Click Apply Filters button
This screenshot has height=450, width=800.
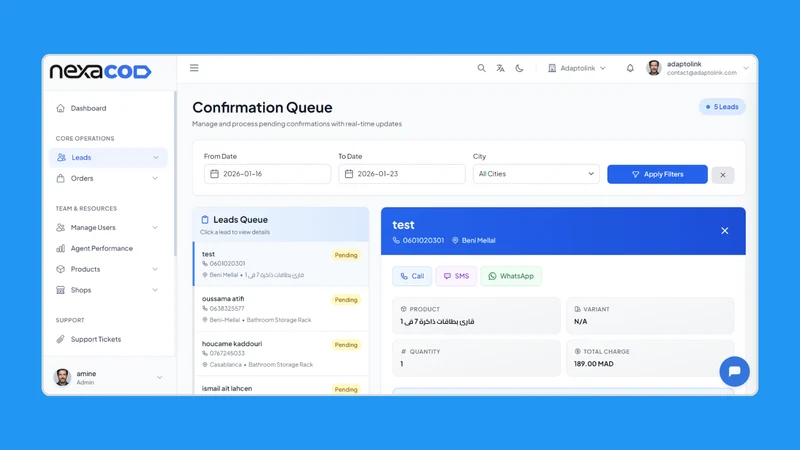pos(657,174)
